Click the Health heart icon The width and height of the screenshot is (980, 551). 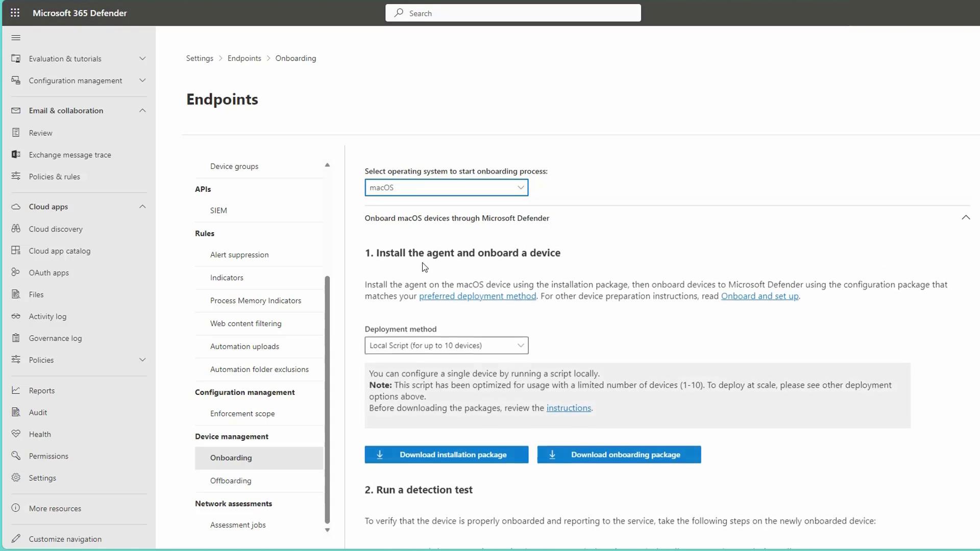[x=16, y=434]
